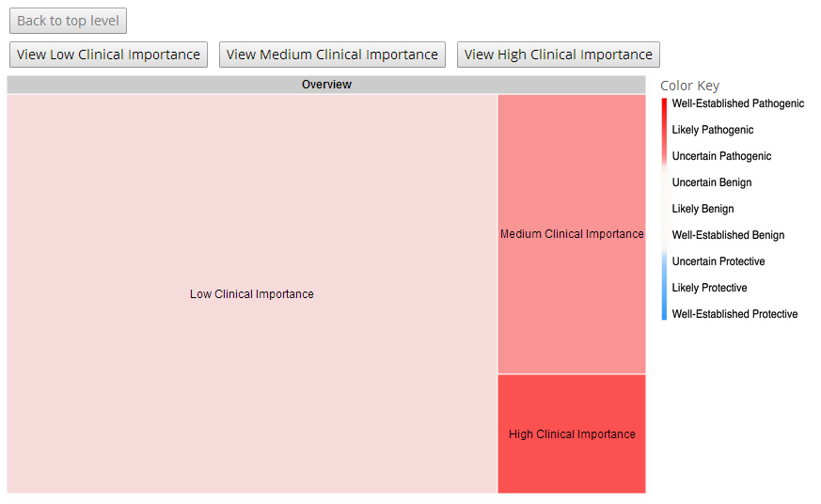Select the Likely Pathogenic legend label
The height and width of the screenshot is (504, 821).
point(713,130)
